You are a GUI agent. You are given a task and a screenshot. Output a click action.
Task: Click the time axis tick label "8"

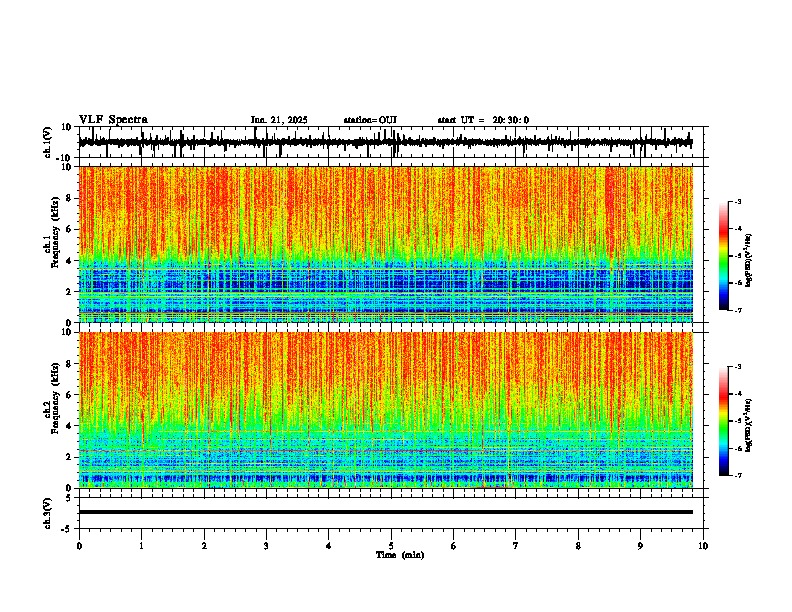(x=578, y=546)
